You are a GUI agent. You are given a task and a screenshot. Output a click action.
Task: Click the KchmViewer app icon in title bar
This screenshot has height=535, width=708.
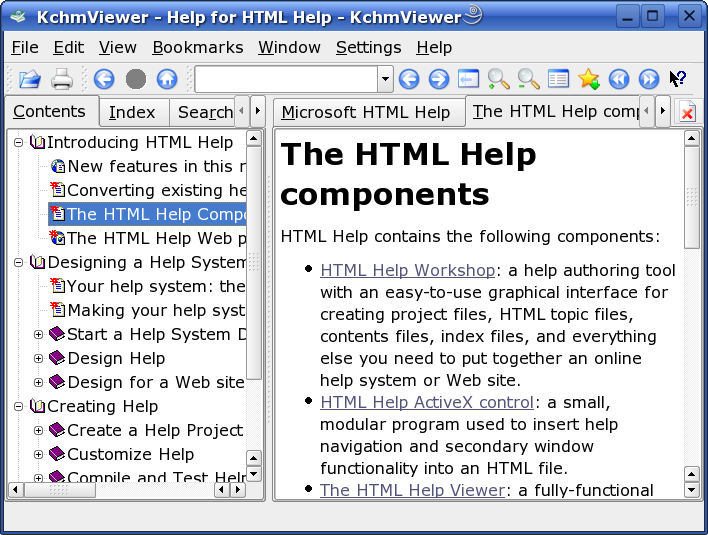pos(18,17)
